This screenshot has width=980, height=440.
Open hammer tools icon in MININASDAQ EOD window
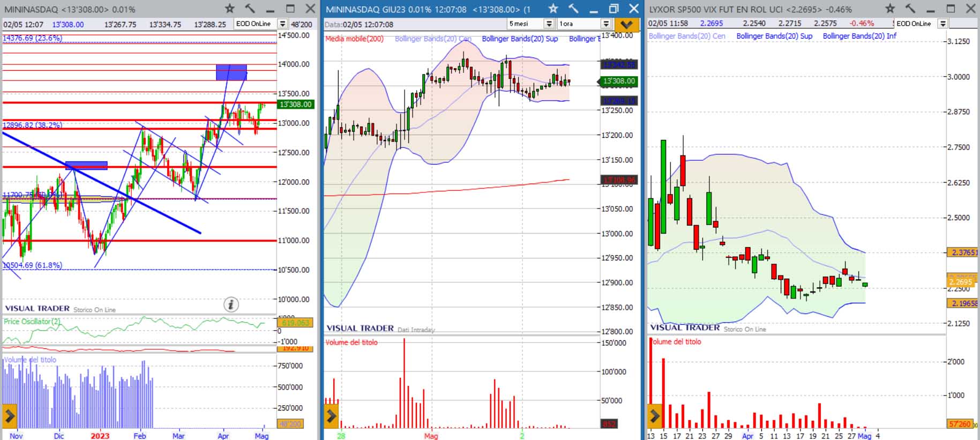(x=250, y=9)
